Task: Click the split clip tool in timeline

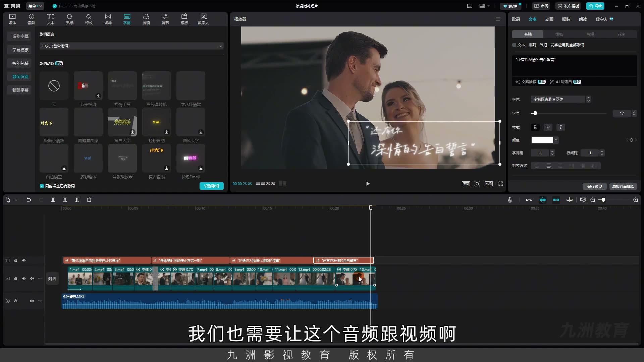Action: coord(53,200)
